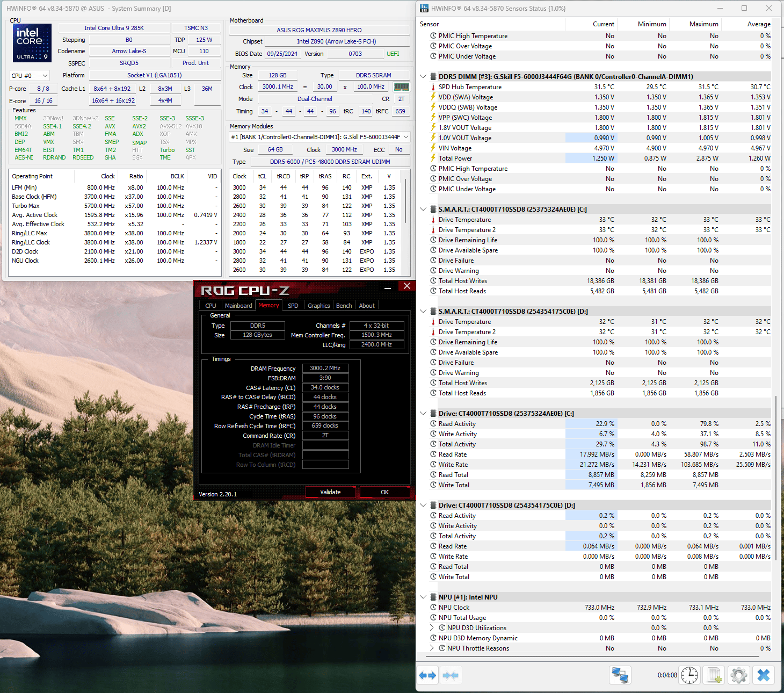Viewport: 784px width, 693px height.
Task: Collapse the DDR5 DIMM [#3] sensor group
Action: coord(423,77)
